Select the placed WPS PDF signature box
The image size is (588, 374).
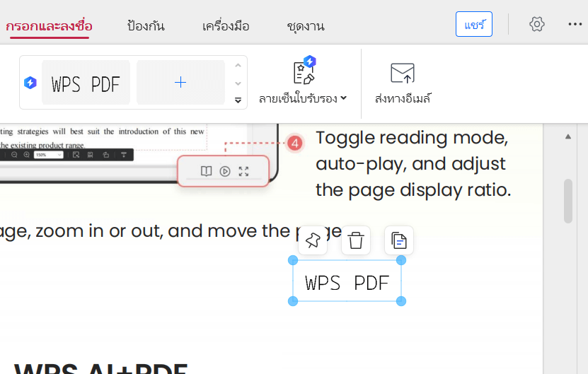[347, 281]
